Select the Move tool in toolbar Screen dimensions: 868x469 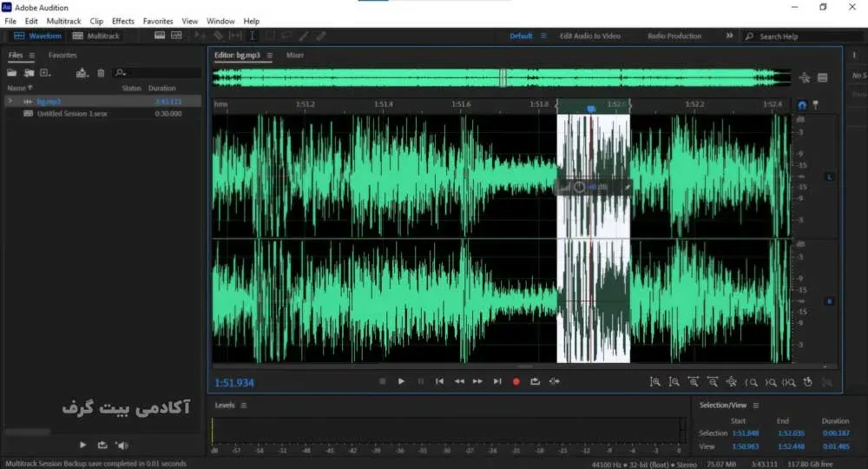tap(200, 36)
